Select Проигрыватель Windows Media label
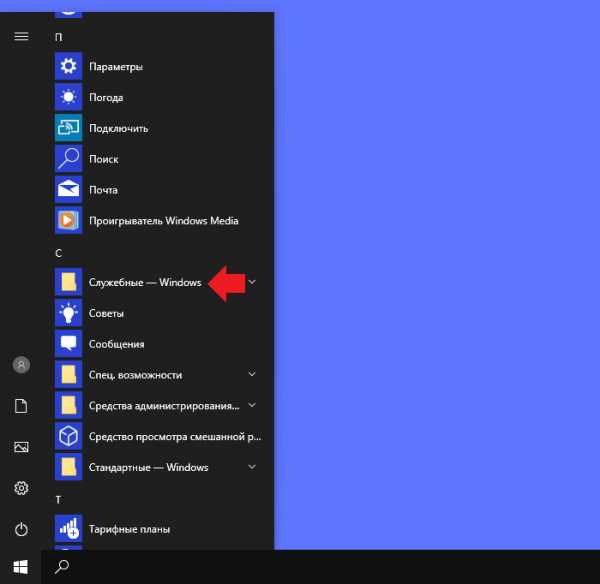 tap(163, 221)
